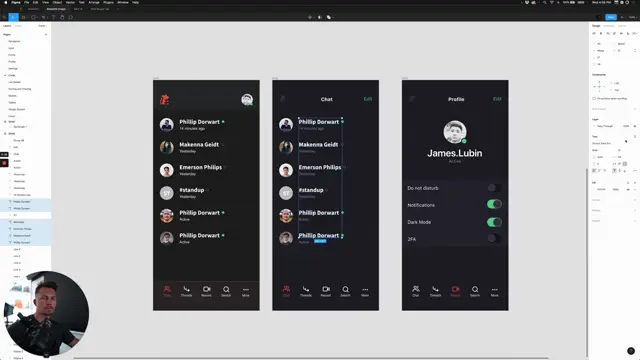Select the Text tool

click(53, 17)
